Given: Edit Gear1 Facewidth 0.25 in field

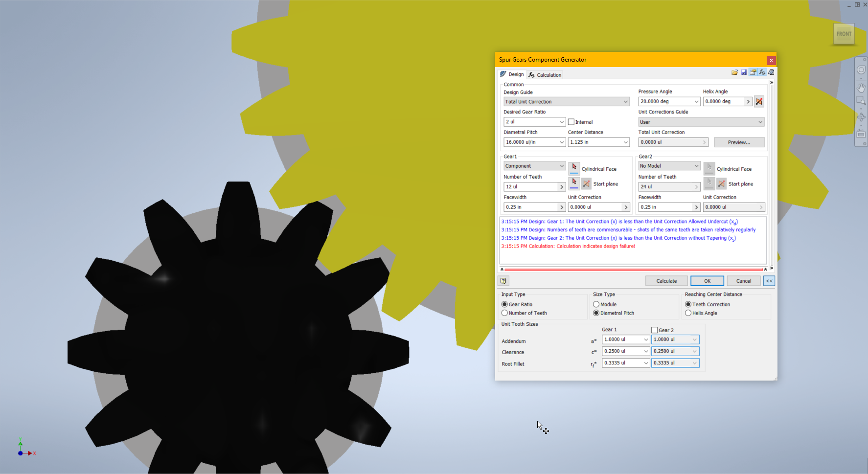Looking at the screenshot, I should pos(531,207).
